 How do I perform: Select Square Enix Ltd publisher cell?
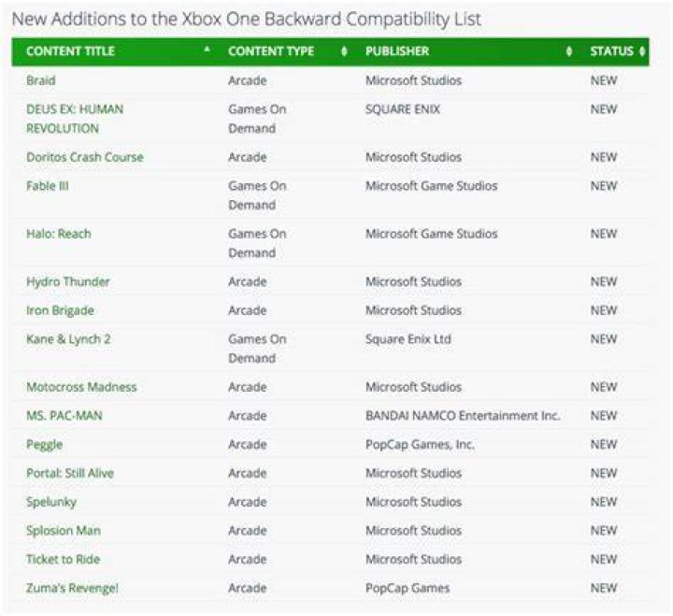[x=408, y=339]
